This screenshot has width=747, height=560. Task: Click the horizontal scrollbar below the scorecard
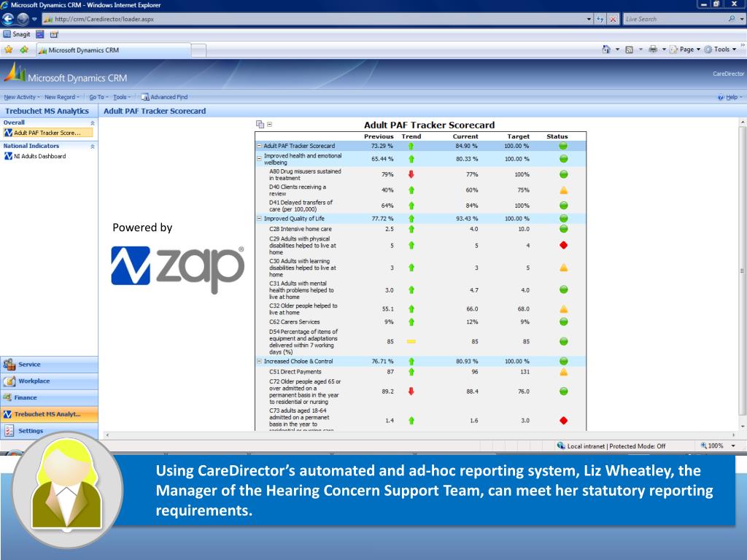[420, 435]
